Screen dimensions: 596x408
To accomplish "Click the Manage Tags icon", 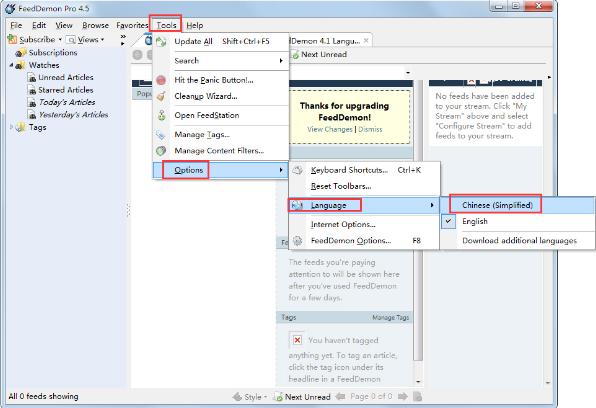I will (x=161, y=135).
